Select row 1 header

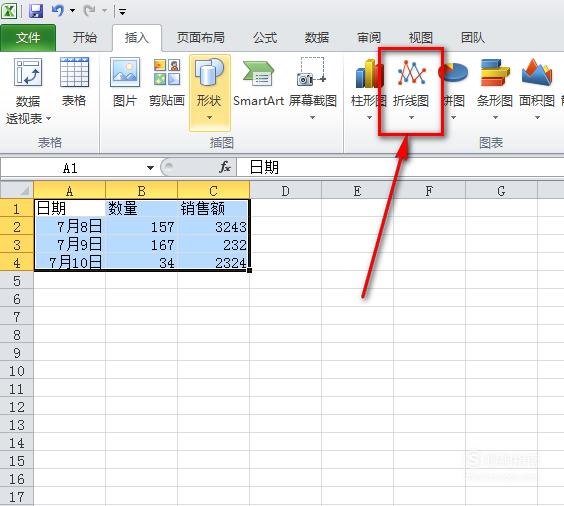(x=17, y=208)
